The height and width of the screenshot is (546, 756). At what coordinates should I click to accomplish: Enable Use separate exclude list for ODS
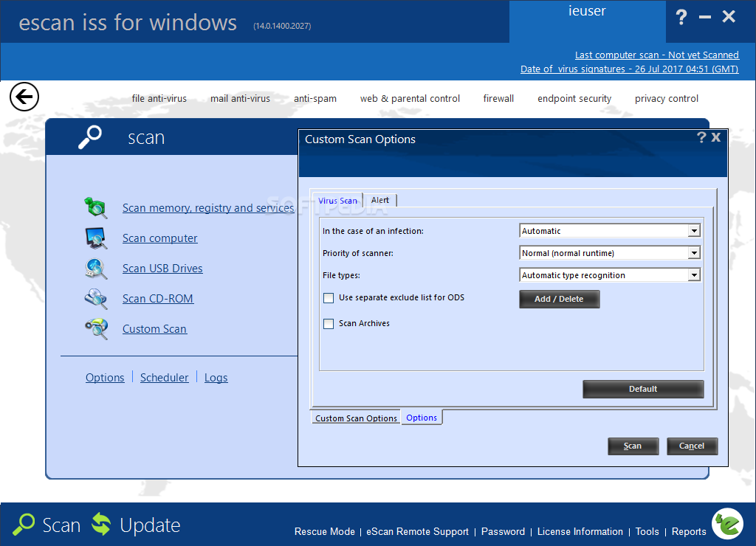tap(329, 298)
